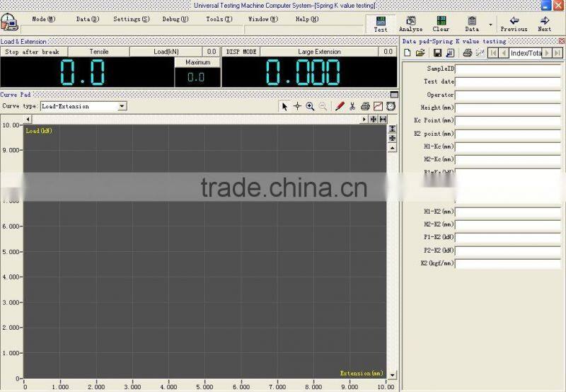
Task: Click the vertical scroll down arrow
Action: point(393,375)
